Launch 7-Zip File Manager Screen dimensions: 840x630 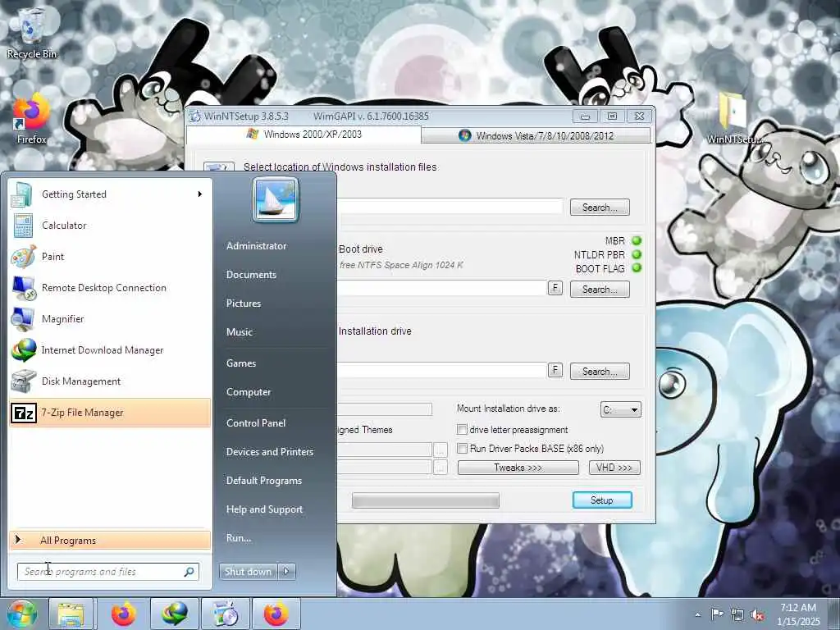click(109, 413)
